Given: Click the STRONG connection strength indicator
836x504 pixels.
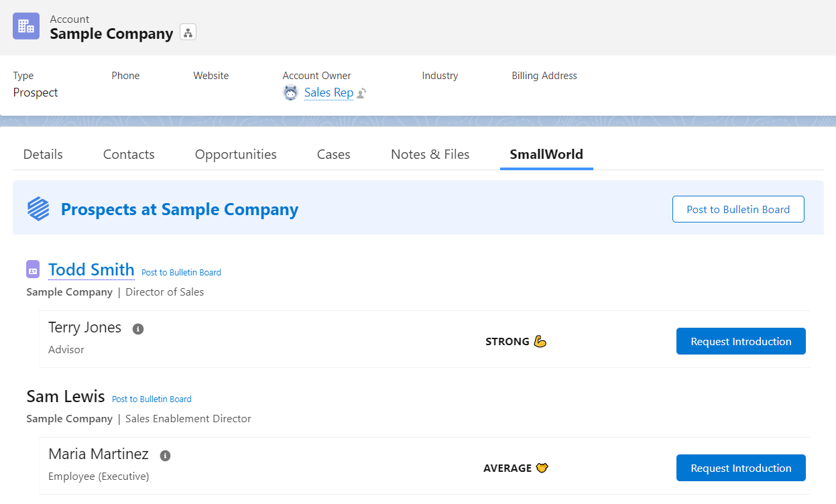Looking at the screenshot, I should (516, 341).
